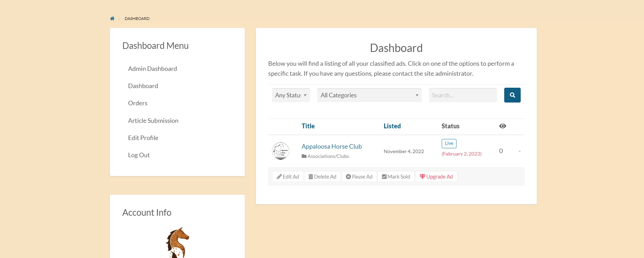
Task: Click the Delete Ad trash button
Action: tap(322, 177)
